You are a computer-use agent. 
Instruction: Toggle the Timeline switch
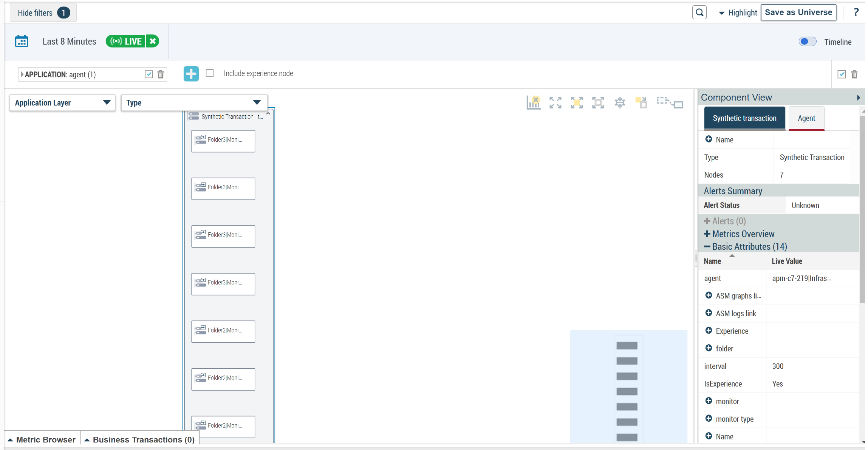pyautogui.click(x=807, y=42)
